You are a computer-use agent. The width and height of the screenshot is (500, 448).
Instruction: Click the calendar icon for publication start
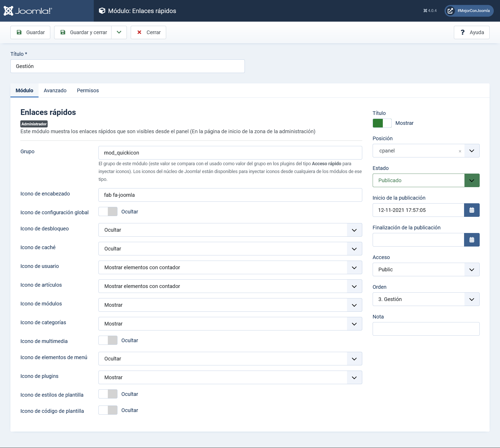pyautogui.click(x=472, y=210)
